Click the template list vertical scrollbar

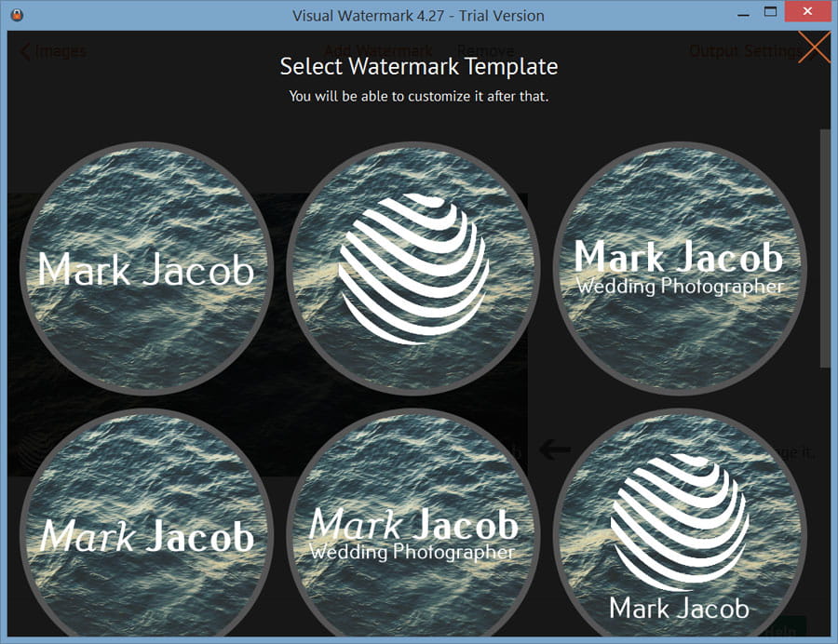pos(825,248)
